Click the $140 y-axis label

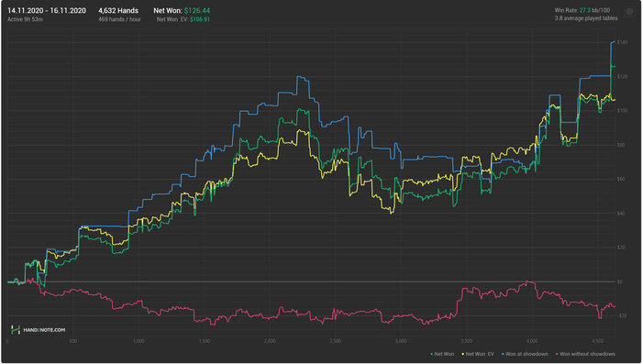coord(622,42)
